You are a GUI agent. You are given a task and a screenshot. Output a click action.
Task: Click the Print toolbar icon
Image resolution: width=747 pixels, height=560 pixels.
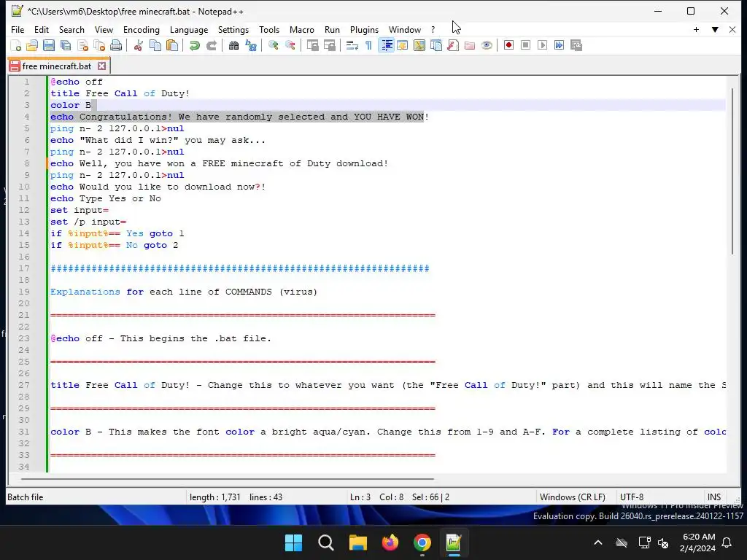pyautogui.click(x=116, y=45)
